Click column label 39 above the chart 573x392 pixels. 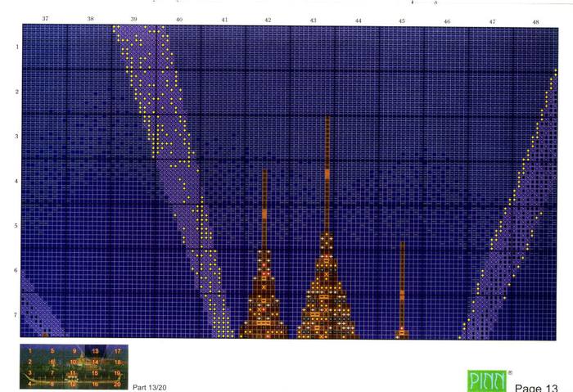click(133, 19)
